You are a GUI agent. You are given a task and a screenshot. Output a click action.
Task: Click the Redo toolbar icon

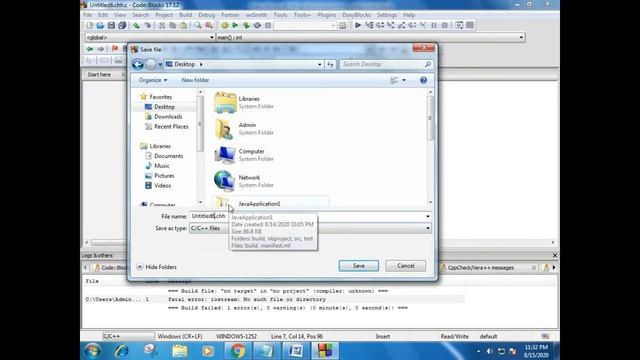coord(147,25)
